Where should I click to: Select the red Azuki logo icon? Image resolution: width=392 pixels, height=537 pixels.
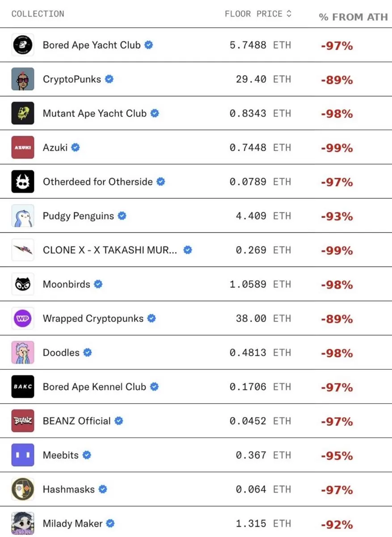point(22,147)
